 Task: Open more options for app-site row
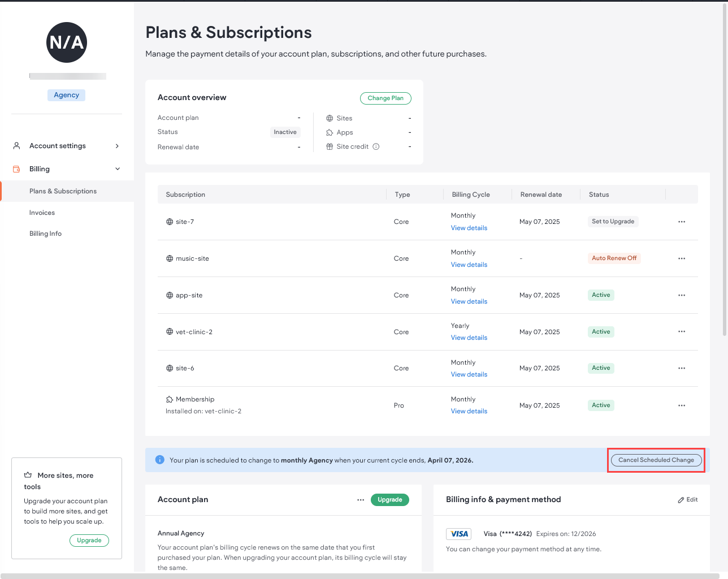(681, 295)
